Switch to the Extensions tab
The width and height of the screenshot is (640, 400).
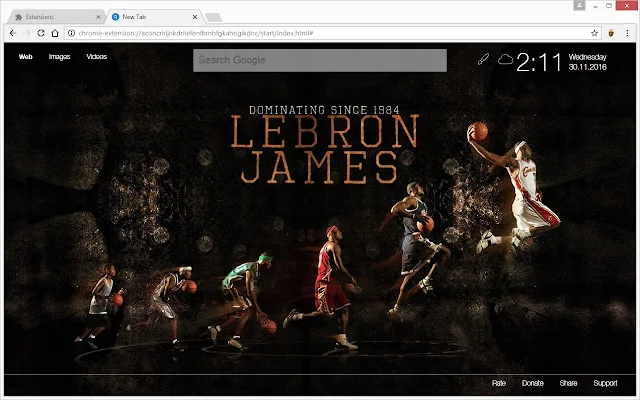(55, 17)
